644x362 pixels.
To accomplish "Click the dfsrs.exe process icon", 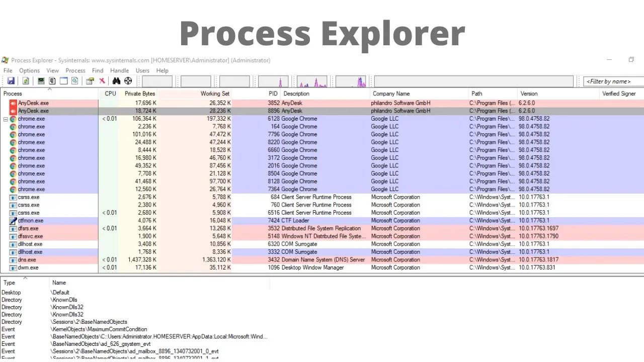I will [14, 228].
